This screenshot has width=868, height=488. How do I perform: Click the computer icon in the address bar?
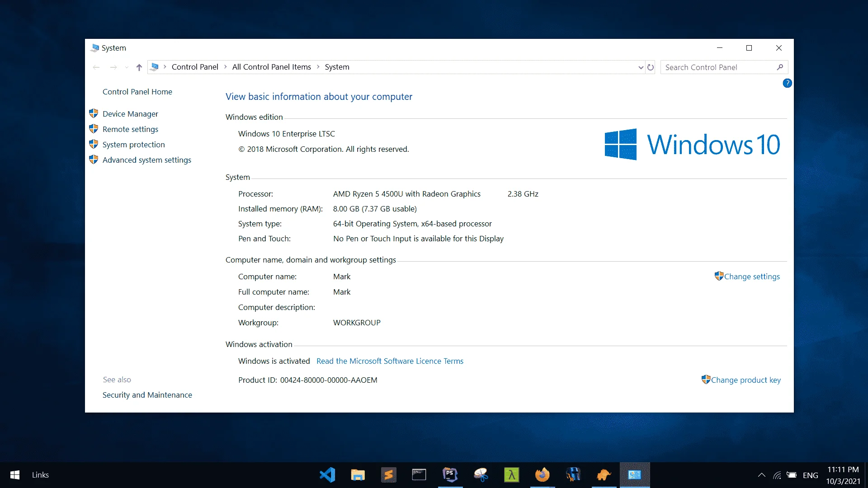click(155, 67)
